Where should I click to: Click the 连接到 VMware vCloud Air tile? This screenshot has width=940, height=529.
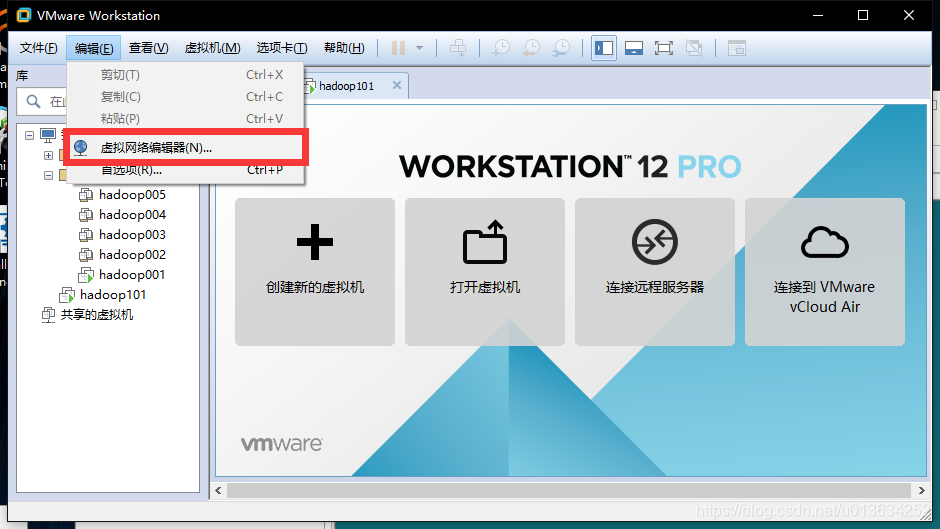pyautogui.click(x=824, y=272)
